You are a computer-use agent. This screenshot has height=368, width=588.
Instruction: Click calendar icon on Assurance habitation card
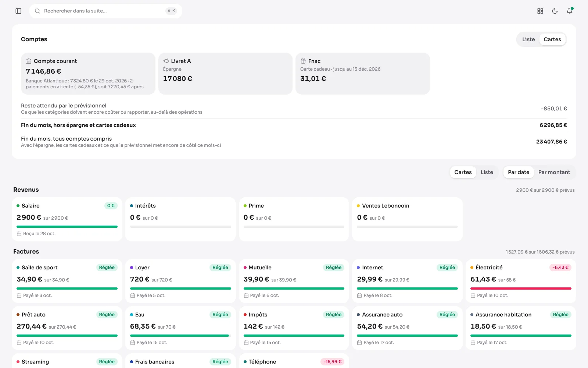coord(473,343)
